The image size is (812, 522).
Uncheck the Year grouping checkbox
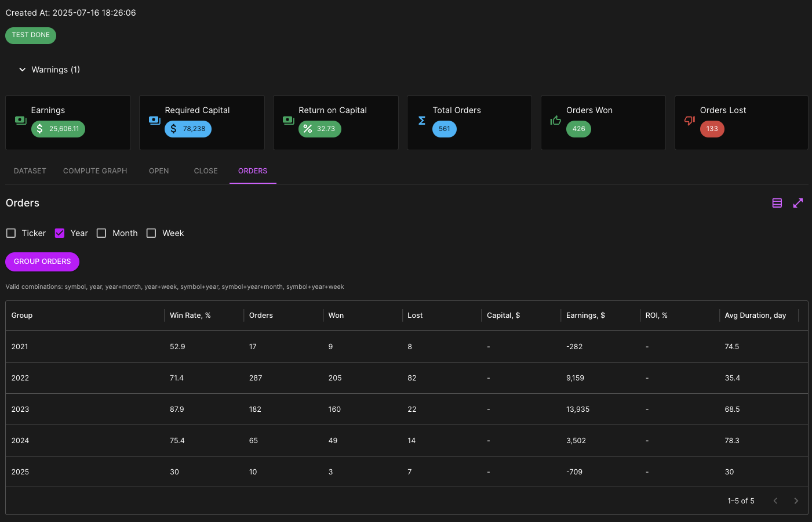(60, 233)
